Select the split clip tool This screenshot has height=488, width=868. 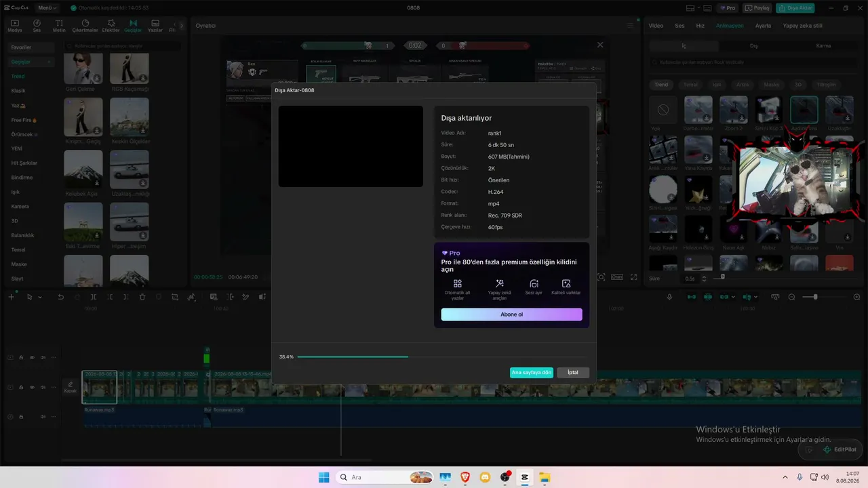[x=94, y=297]
